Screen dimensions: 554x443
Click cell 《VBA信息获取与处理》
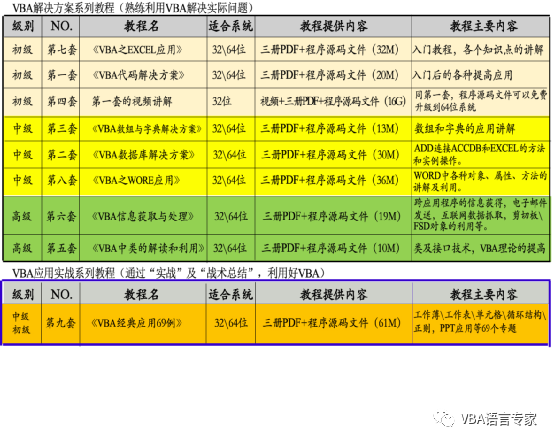[143, 216]
